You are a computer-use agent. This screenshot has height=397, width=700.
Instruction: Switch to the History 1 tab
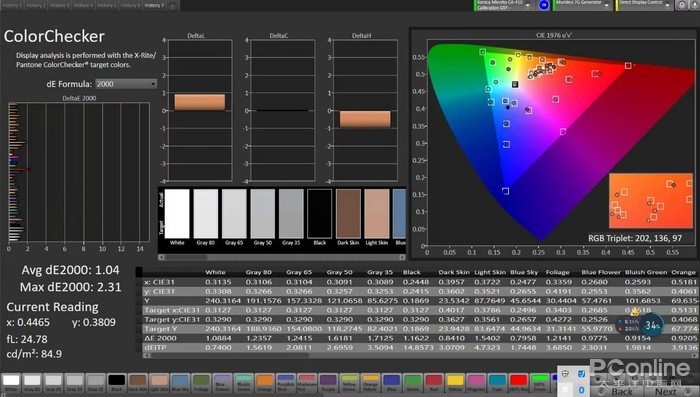[x=11, y=5]
